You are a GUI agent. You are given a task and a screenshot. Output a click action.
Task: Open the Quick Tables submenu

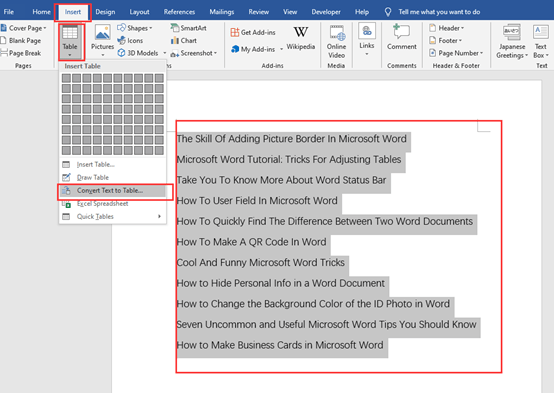(x=112, y=217)
